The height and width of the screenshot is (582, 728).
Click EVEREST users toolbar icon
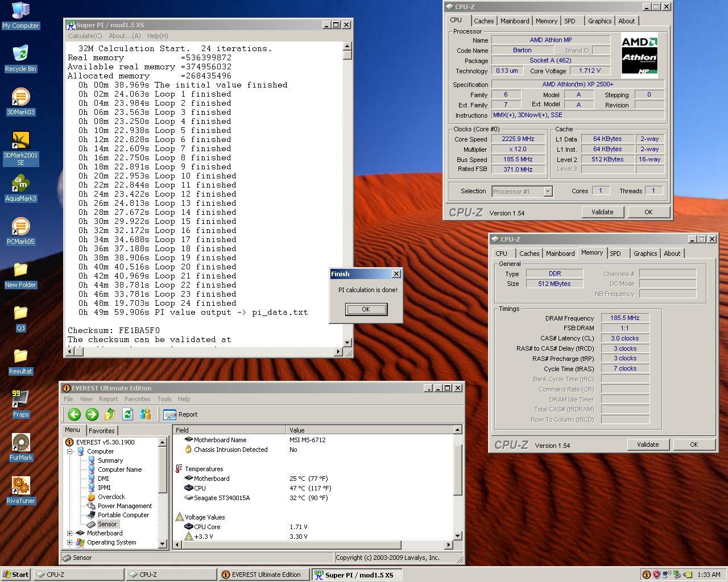(146, 414)
